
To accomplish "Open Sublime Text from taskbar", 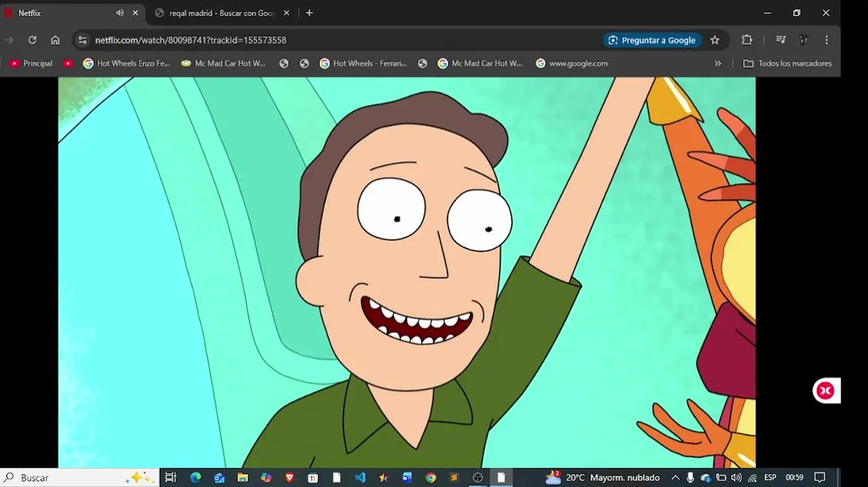I will tap(454, 478).
